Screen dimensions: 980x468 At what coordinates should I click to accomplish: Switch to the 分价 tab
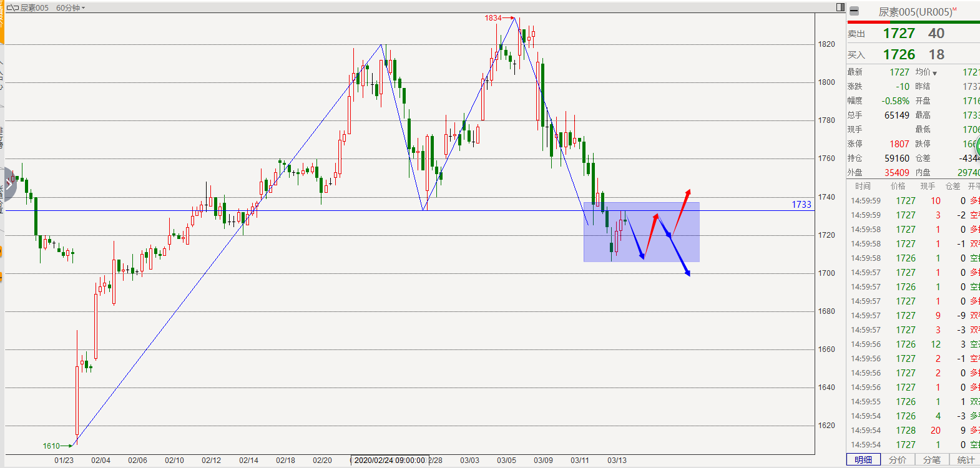898,460
